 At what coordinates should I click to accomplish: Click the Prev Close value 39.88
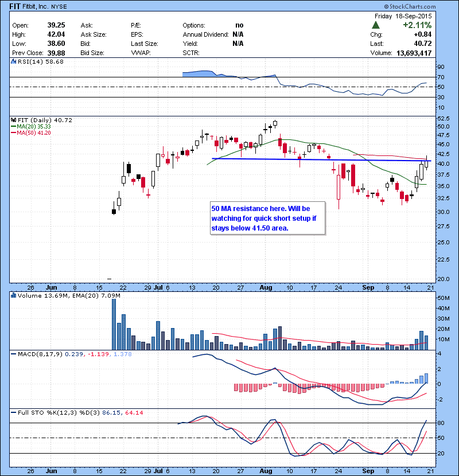56,53
